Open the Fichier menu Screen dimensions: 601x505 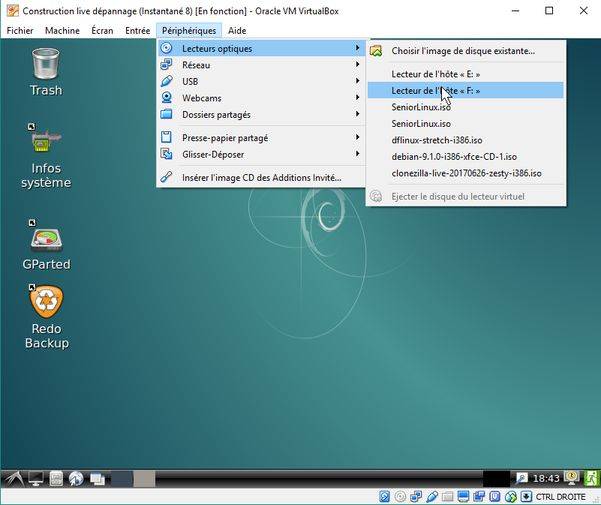(x=20, y=31)
